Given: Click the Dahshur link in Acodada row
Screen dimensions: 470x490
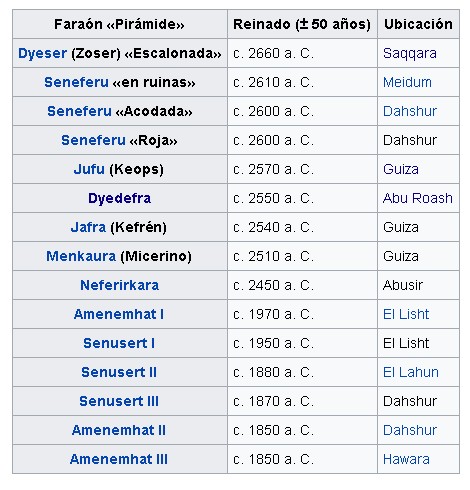Looking at the screenshot, I should click(x=410, y=111).
